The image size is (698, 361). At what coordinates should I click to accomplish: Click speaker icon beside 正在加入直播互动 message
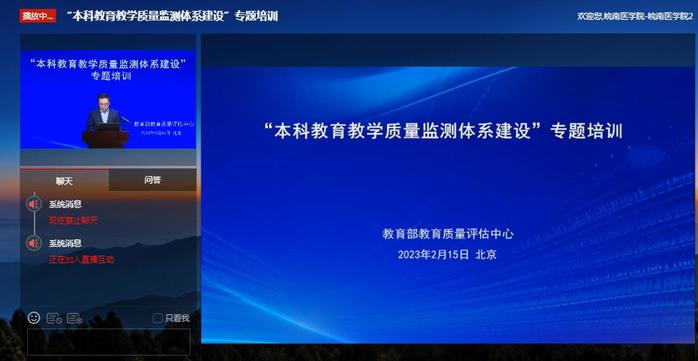coord(33,243)
